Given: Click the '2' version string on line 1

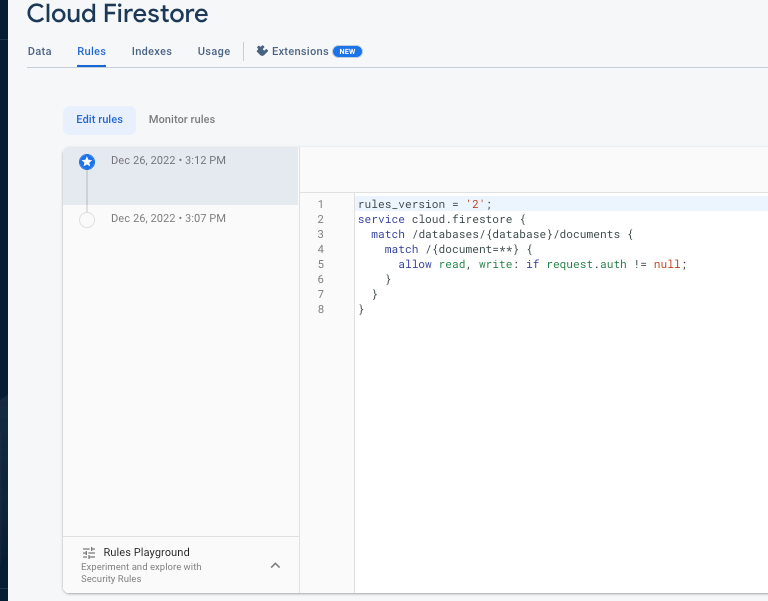Looking at the screenshot, I should tap(475, 204).
